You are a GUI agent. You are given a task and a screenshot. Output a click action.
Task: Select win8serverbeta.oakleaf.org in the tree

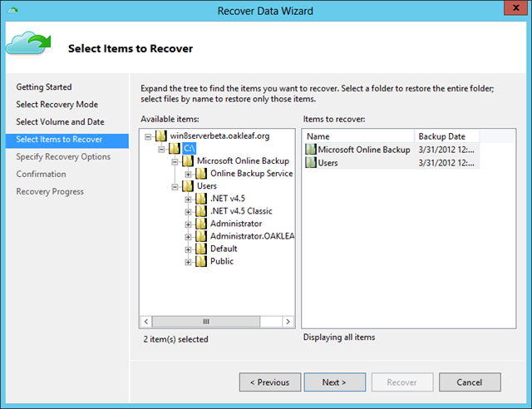pyautogui.click(x=219, y=136)
